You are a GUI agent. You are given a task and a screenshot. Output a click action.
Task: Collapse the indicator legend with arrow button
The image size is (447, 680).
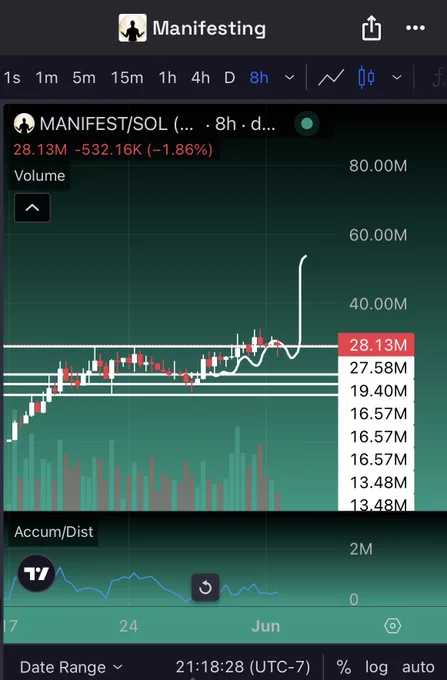33,208
